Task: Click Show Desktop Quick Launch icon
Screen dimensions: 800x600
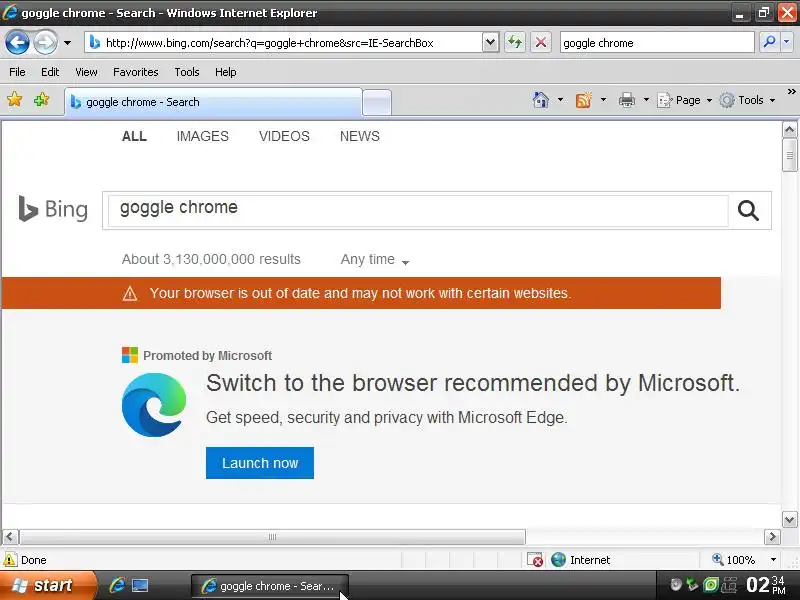Action: tap(140, 585)
